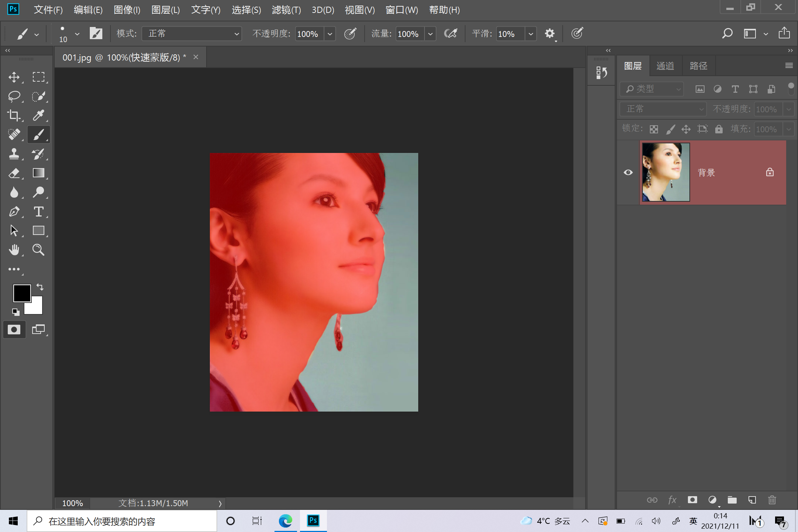Select the Path Selection tool

(x=14, y=231)
